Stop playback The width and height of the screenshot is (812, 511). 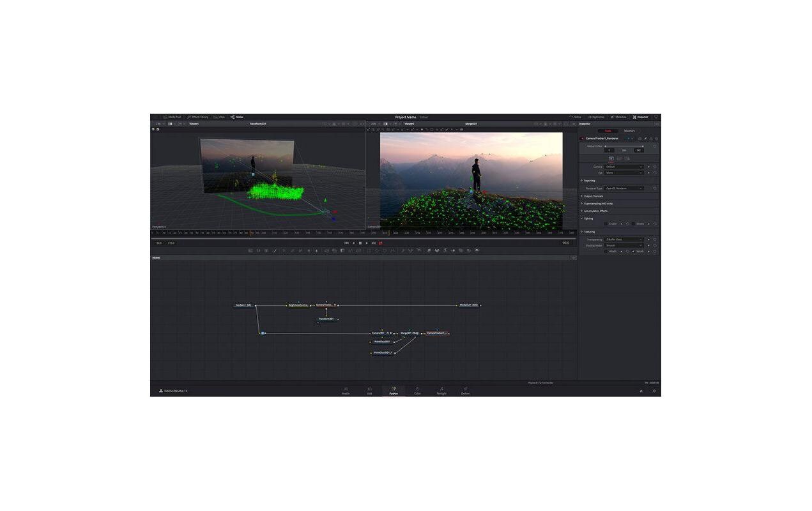(360, 243)
